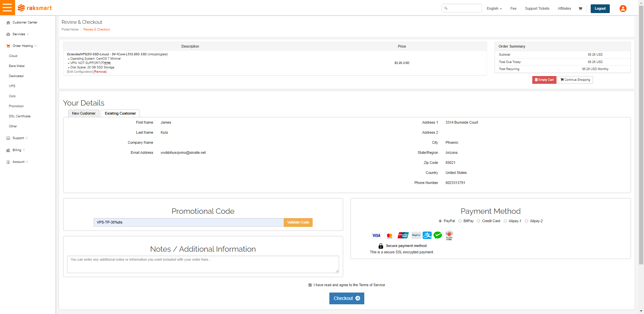The width and height of the screenshot is (644, 314).
Task: Open the shopping cart icon in header
Action: pos(580,9)
